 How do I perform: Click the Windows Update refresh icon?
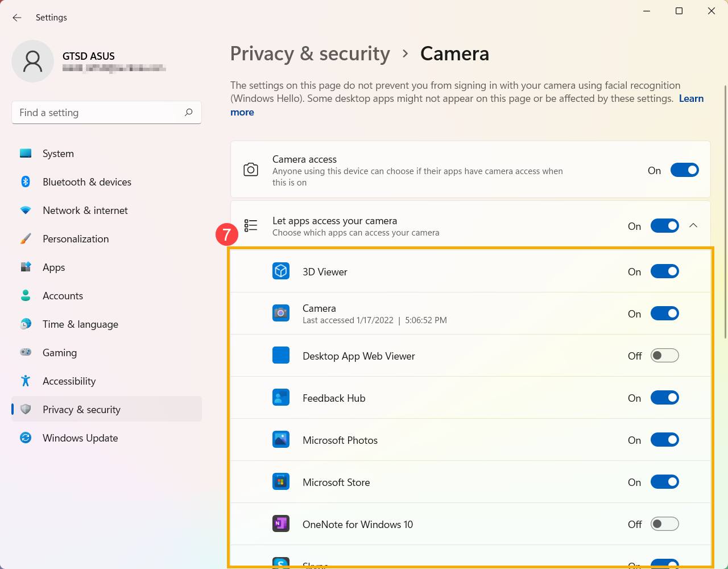click(26, 438)
